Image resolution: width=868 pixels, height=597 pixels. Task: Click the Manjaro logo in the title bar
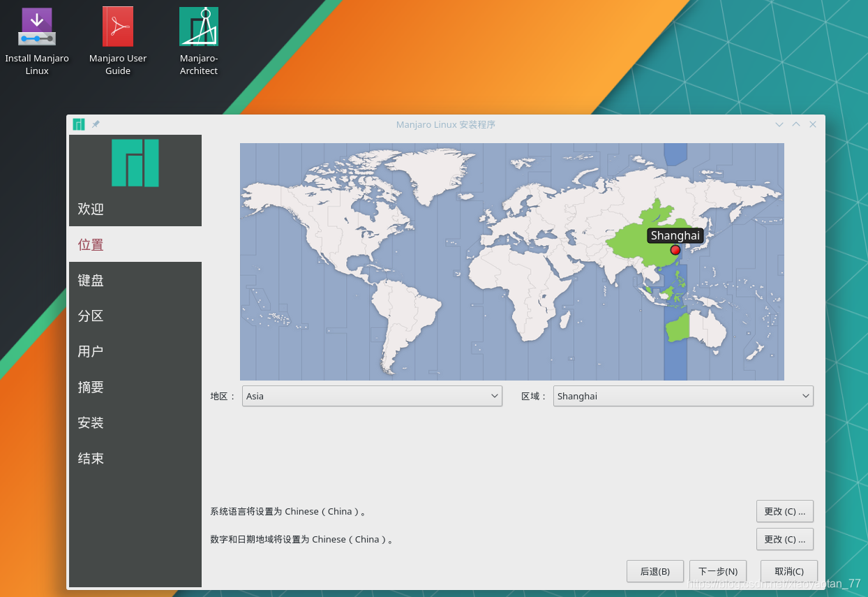click(x=79, y=124)
